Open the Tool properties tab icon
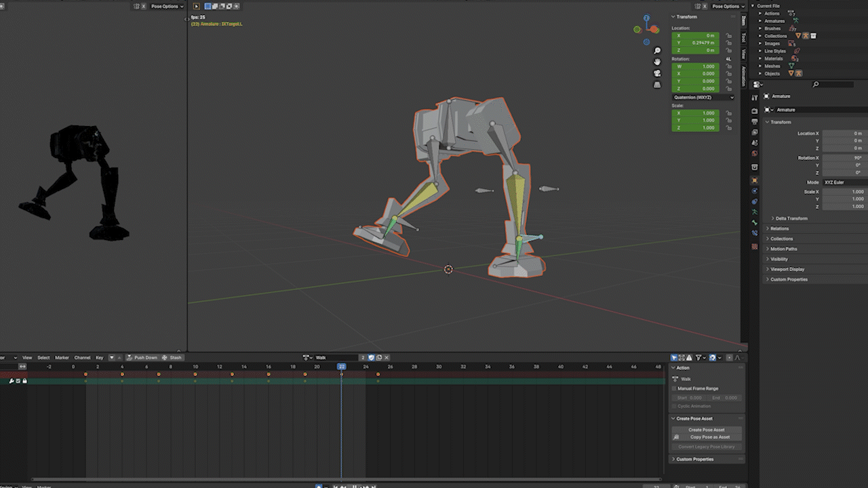The height and width of the screenshot is (488, 868). click(755, 98)
